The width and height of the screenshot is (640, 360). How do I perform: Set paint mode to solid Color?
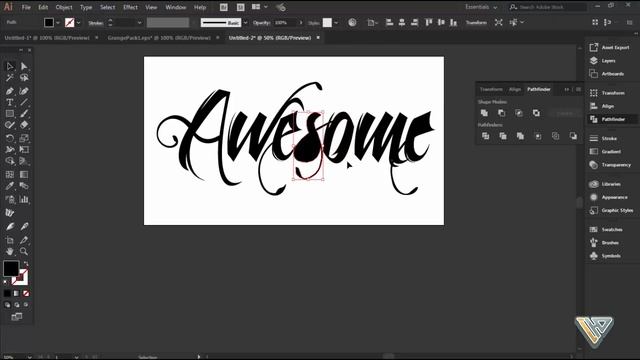[7, 293]
